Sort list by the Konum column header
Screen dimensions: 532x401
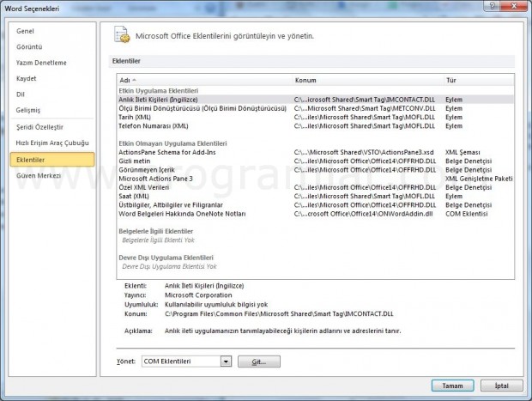point(368,80)
